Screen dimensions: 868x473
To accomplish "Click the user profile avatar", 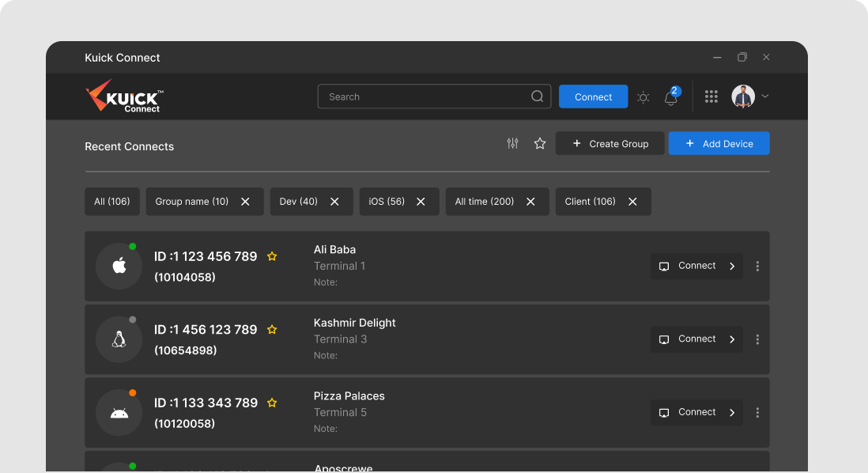I will pyautogui.click(x=743, y=96).
